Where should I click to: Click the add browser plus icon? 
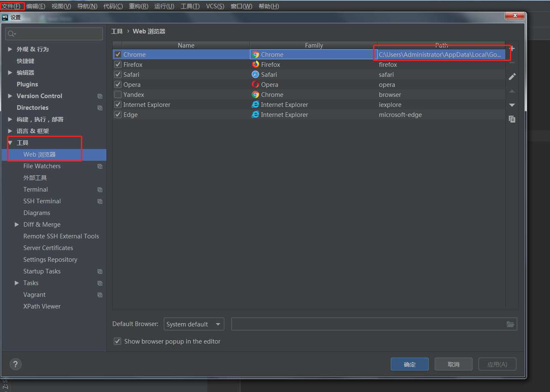(x=512, y=48)
